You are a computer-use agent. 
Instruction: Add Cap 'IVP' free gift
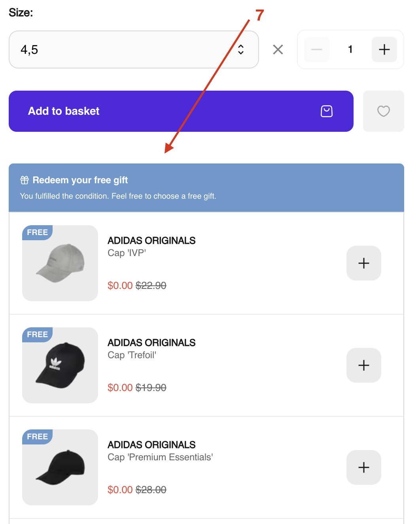click(363, 263)
